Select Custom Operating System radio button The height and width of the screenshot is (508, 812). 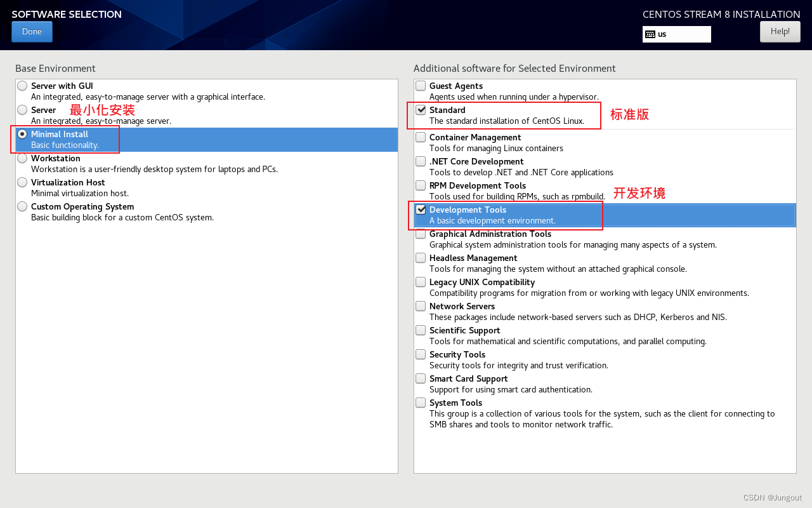tap(23, 206)
